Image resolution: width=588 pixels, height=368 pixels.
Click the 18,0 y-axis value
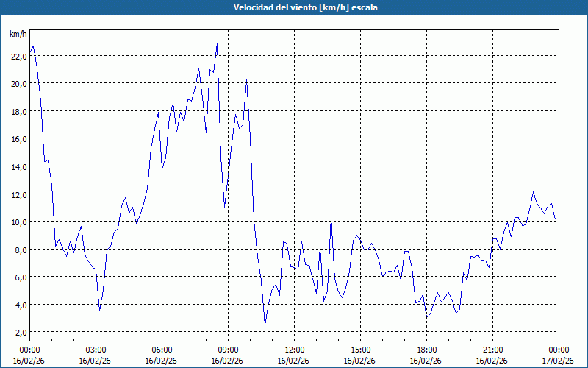coord(18,111)
